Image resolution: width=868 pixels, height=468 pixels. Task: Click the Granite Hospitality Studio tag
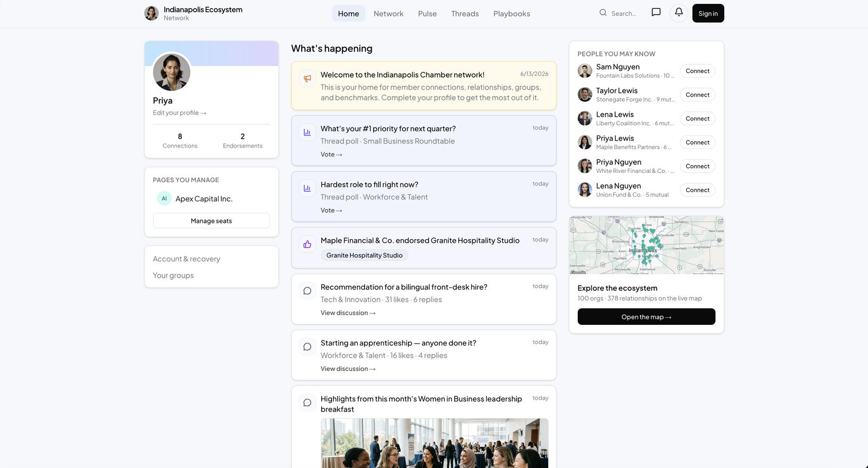click(x=365, y=255)
